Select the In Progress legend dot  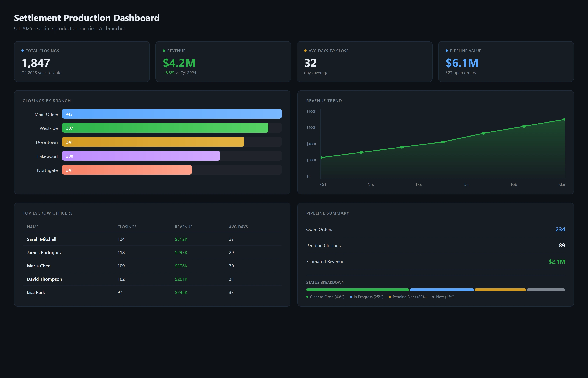pos(351,297)
